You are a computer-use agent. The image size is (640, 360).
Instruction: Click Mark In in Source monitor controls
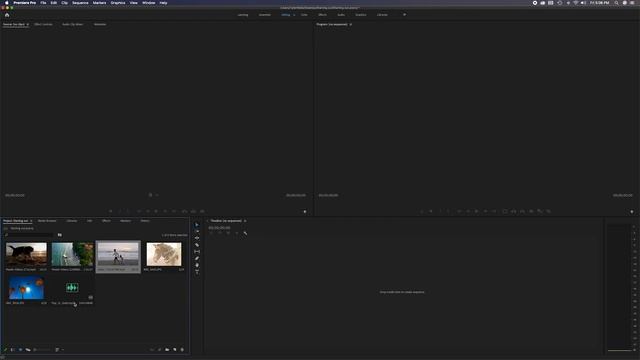click(x=120, y=211)
